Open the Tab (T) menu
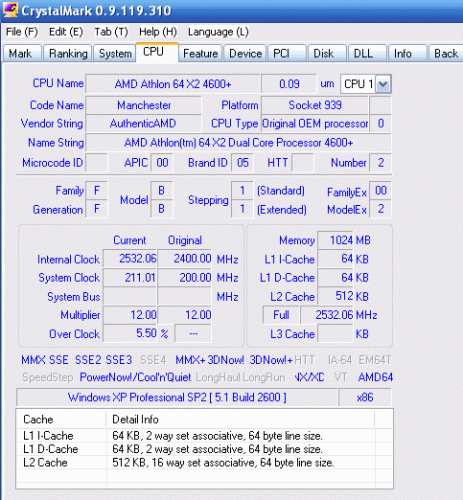The width and height of the screenshot is (463, 500). point(111,32)
